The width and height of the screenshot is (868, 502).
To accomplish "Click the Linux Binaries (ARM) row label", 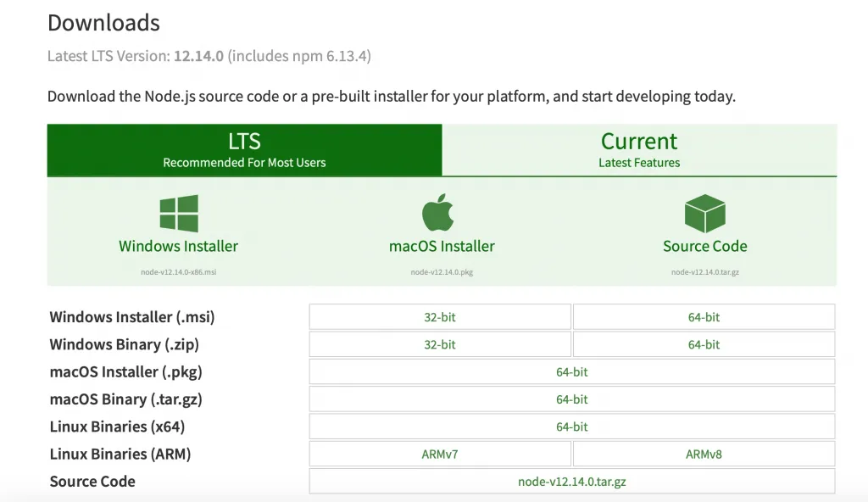I will click(120, 454).
